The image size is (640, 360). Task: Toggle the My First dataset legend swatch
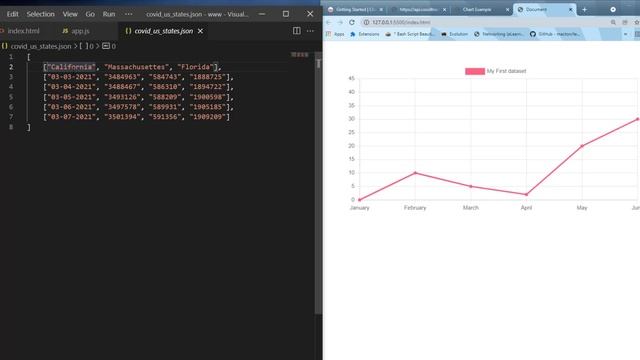click(475, 71)
